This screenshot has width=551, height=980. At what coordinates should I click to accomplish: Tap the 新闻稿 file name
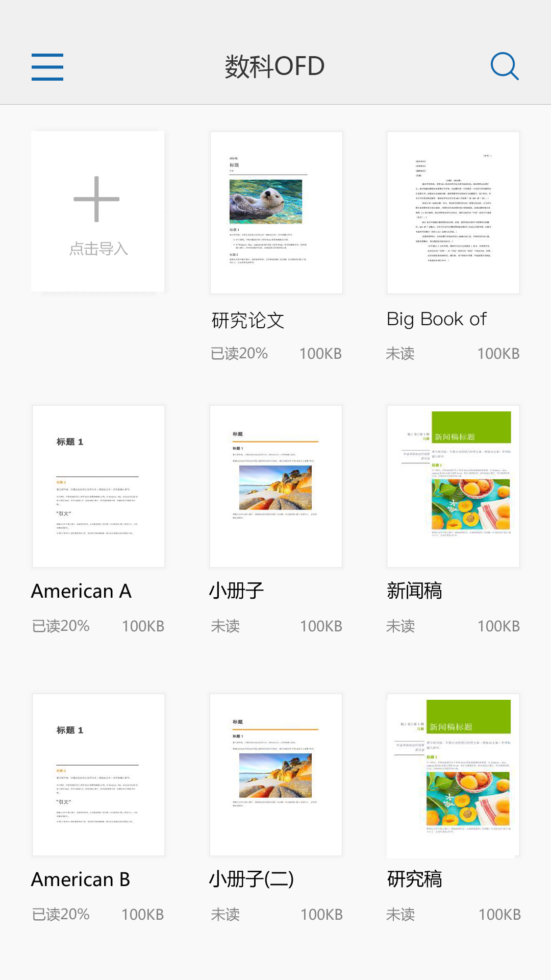414,591
